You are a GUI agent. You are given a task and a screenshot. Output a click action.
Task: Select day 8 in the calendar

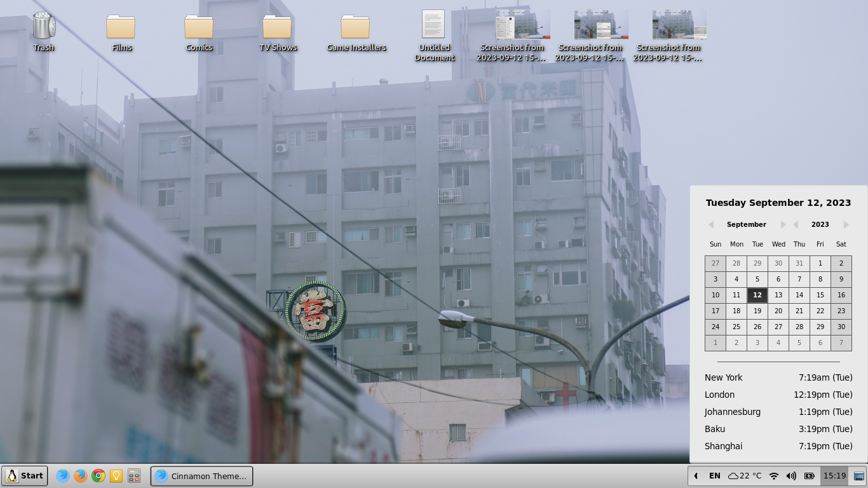(820, 279)
